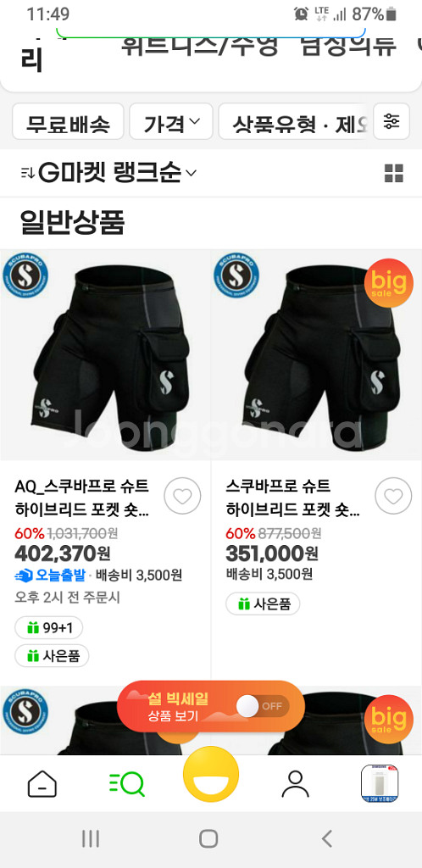Tap the yellow smiley center button
Screen dimensions: 422x868
coord(211,775)
